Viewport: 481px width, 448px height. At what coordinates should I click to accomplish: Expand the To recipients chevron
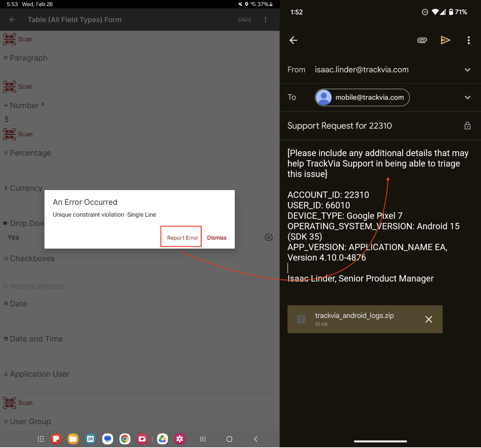click(468, 97)
